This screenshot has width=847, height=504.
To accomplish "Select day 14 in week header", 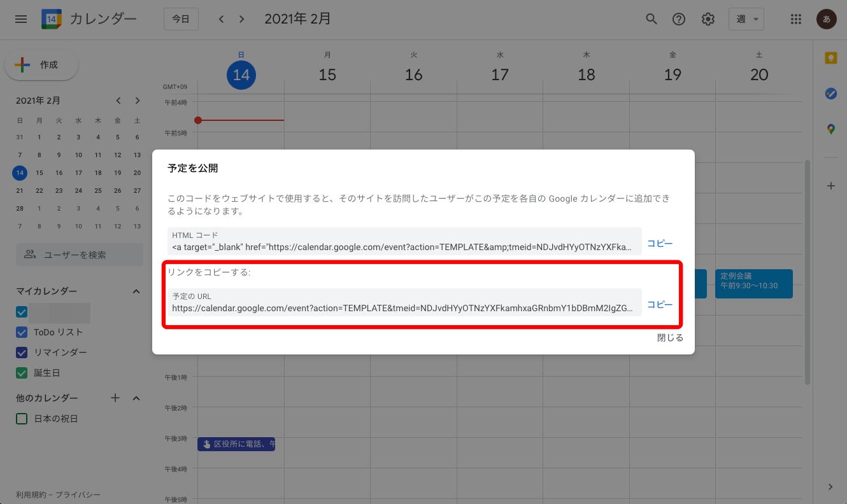I will 241,75.
